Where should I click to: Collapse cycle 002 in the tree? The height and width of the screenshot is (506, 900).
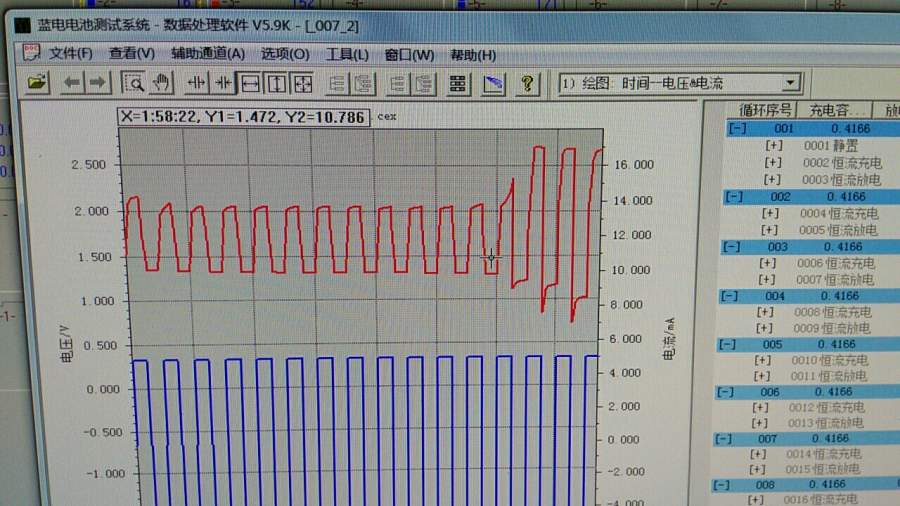click(734, 197)
